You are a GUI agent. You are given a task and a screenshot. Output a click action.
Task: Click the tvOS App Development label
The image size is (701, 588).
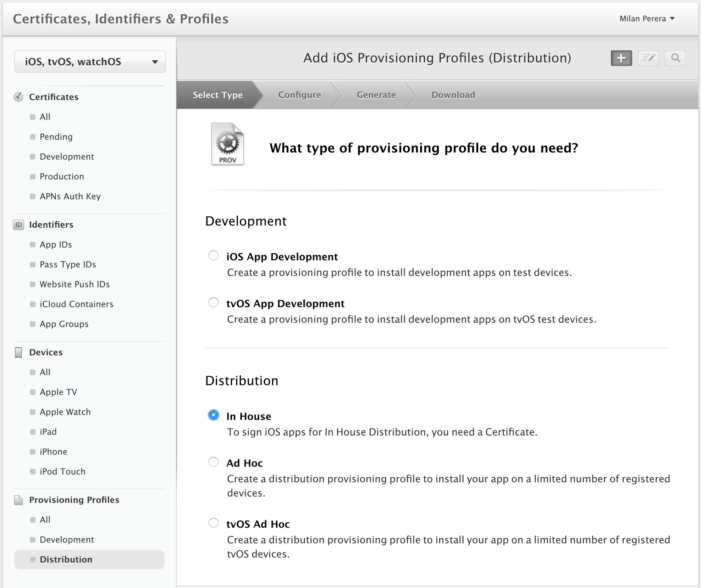click(285, 303)
